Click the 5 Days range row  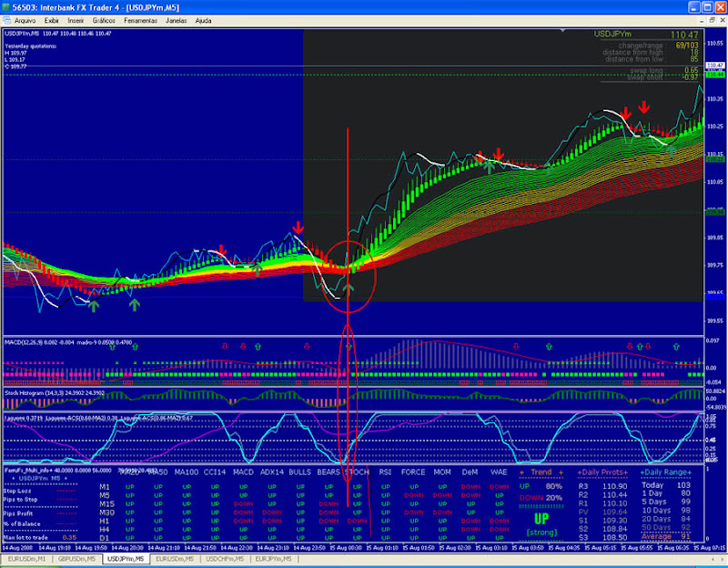coord(665,502)
